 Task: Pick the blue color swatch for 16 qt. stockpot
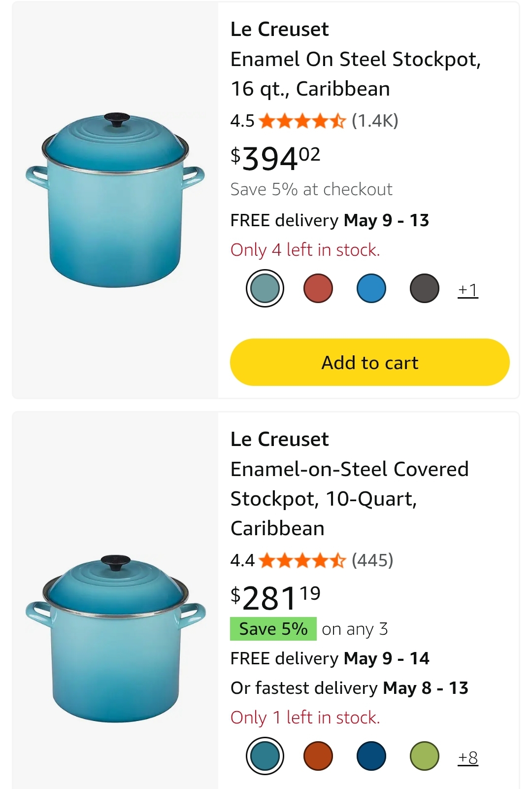tap(371, 288)
